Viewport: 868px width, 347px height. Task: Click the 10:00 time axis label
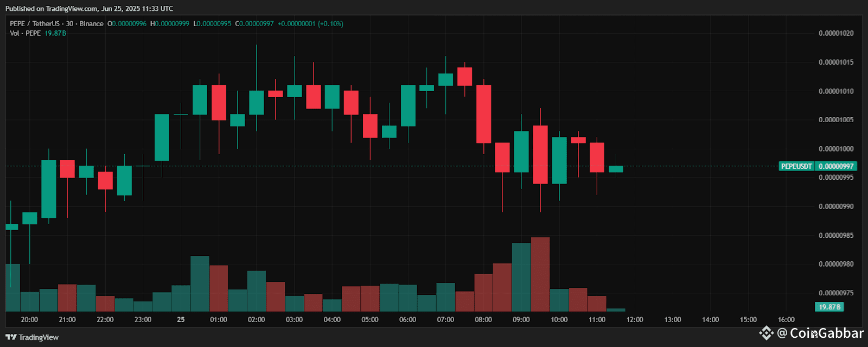(x=559, y=319)
